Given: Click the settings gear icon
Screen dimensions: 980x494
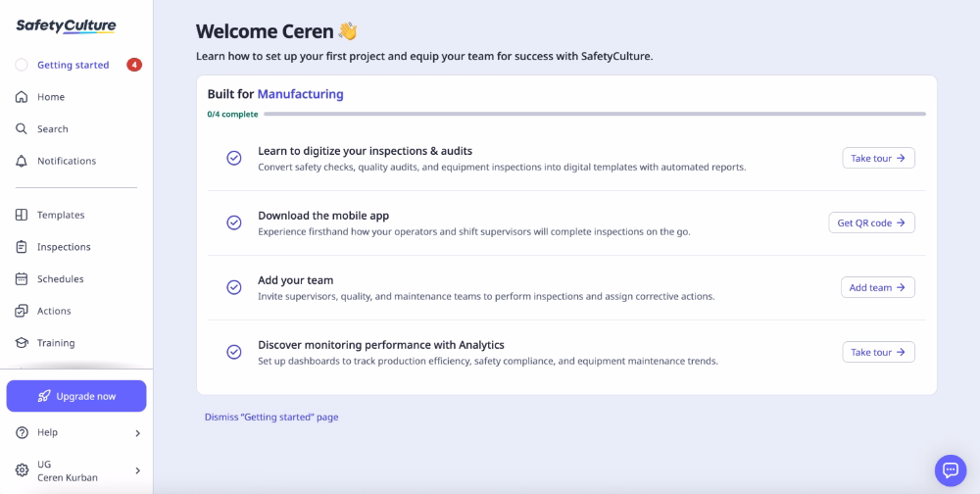Looking at the screenshot, I should (22, 470).
